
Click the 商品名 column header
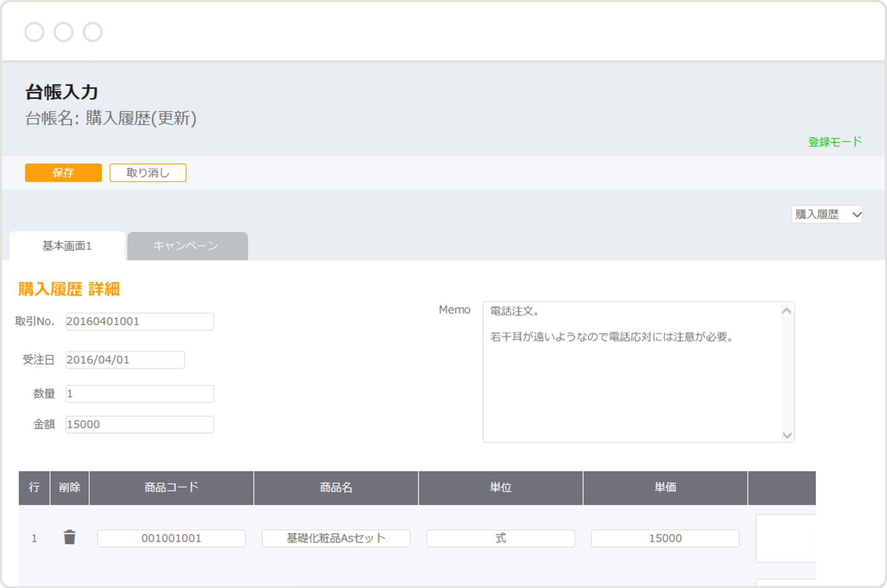tap(336, 488)
